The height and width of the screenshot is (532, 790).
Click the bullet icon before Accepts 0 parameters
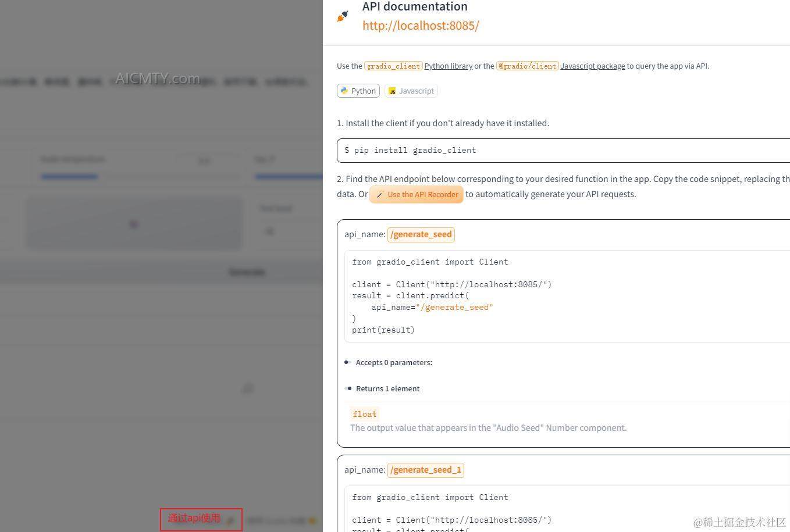(348, 362)
